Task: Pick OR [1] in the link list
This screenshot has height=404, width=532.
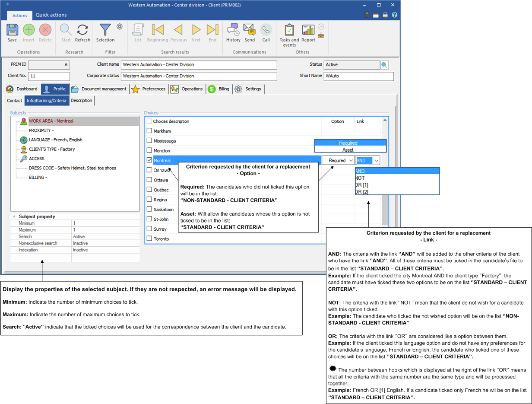Action: pos(397,185)
